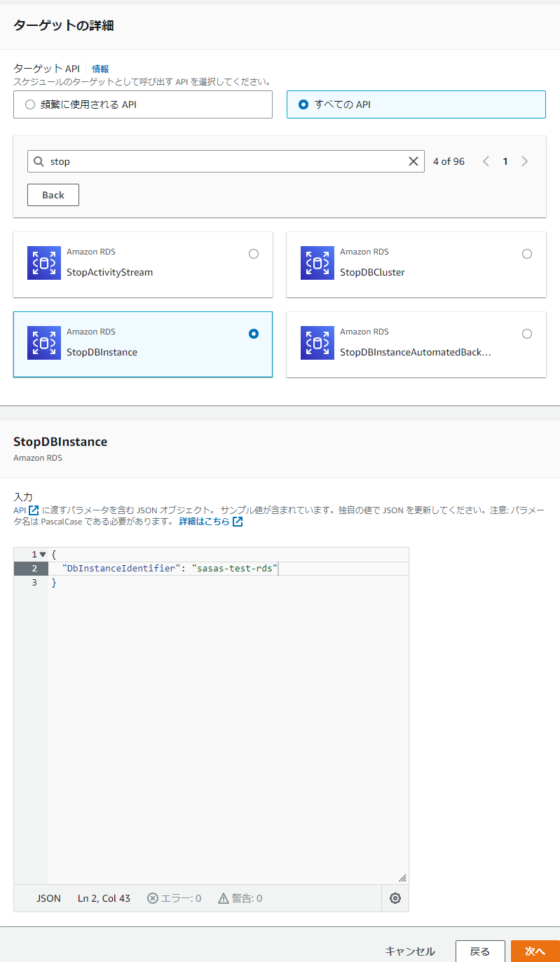Click the ターゲットの詳細 heading
This screenshot has height=962, width=560.
64,26
